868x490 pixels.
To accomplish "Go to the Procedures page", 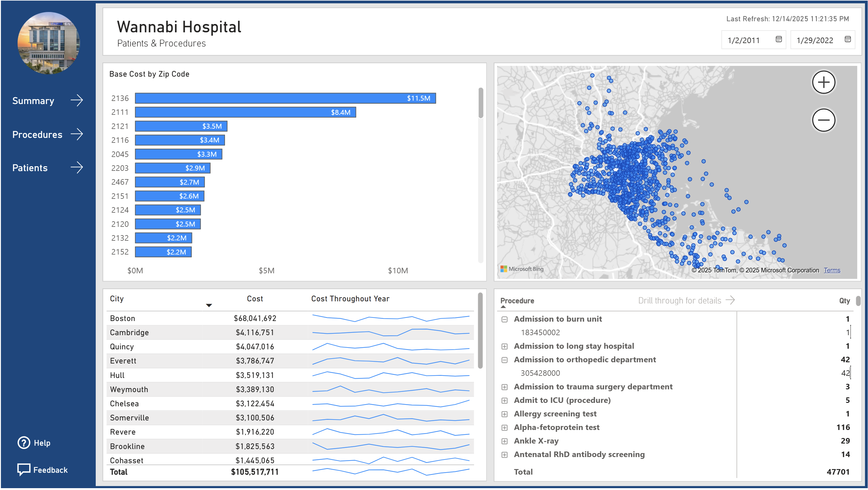I will (x=38, y=135).
